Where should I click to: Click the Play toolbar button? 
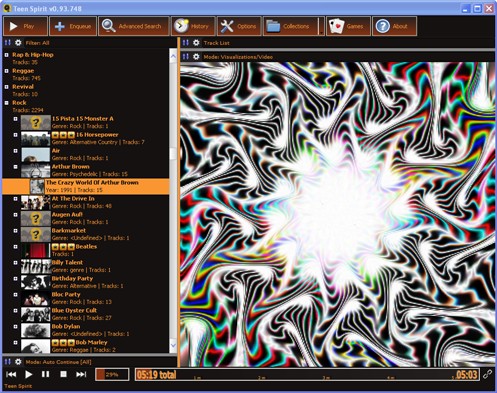[25, 26]
